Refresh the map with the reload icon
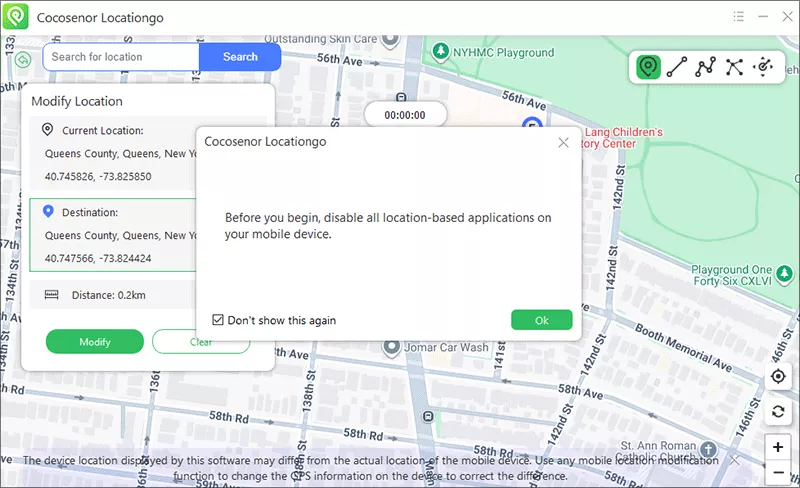This screenshot has height=488, width=800. point(778,411)
